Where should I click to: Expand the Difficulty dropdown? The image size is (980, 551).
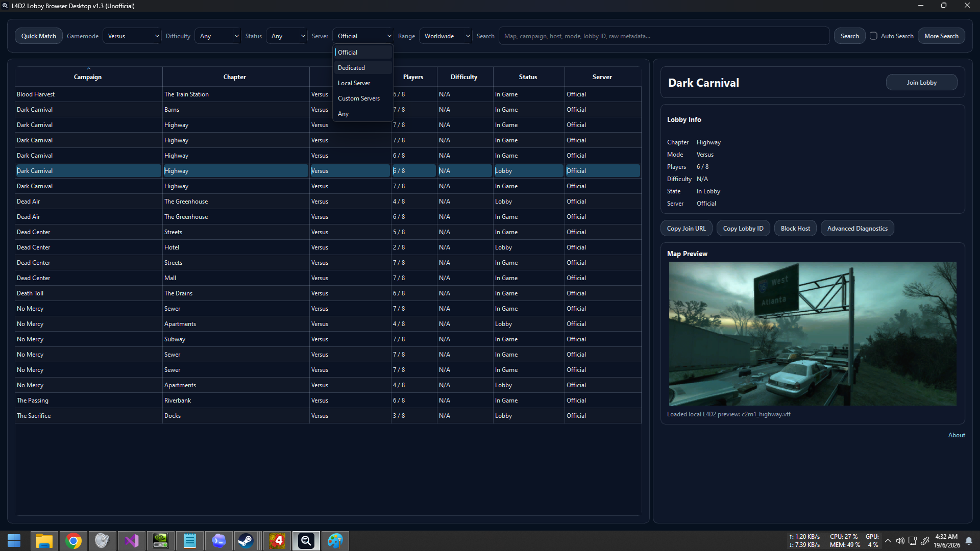218,36
